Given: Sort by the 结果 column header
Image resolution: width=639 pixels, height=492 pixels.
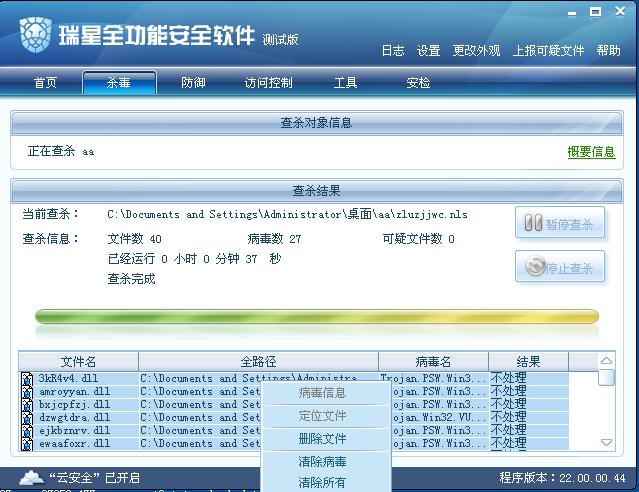Looking at the screenshot, I should (x=529, y=362).
